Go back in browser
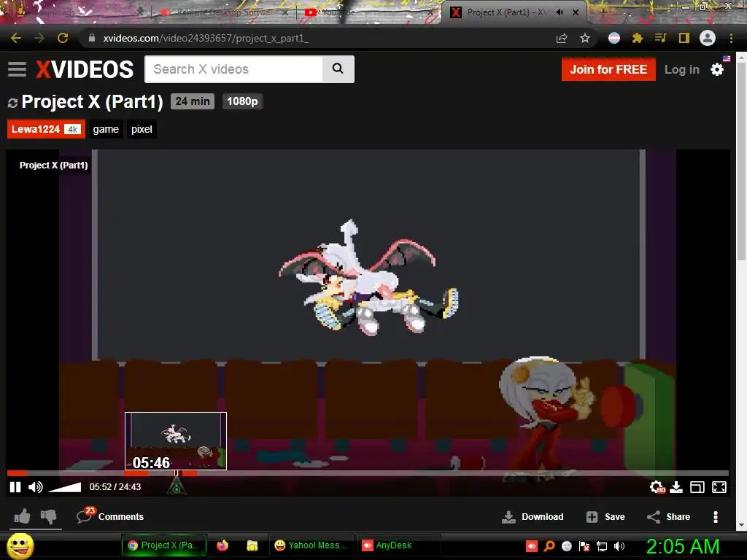This screenshot has height=560, width=747. pyautogui.click(x=16, y=38)
